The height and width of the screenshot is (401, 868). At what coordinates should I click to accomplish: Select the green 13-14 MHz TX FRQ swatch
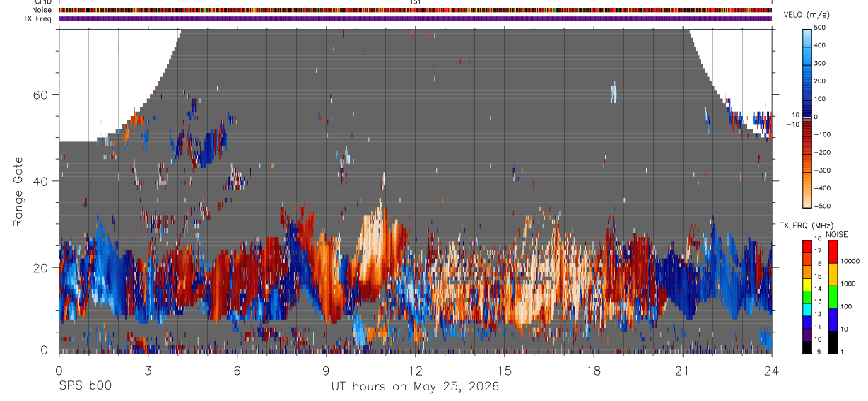coord(808,297)
